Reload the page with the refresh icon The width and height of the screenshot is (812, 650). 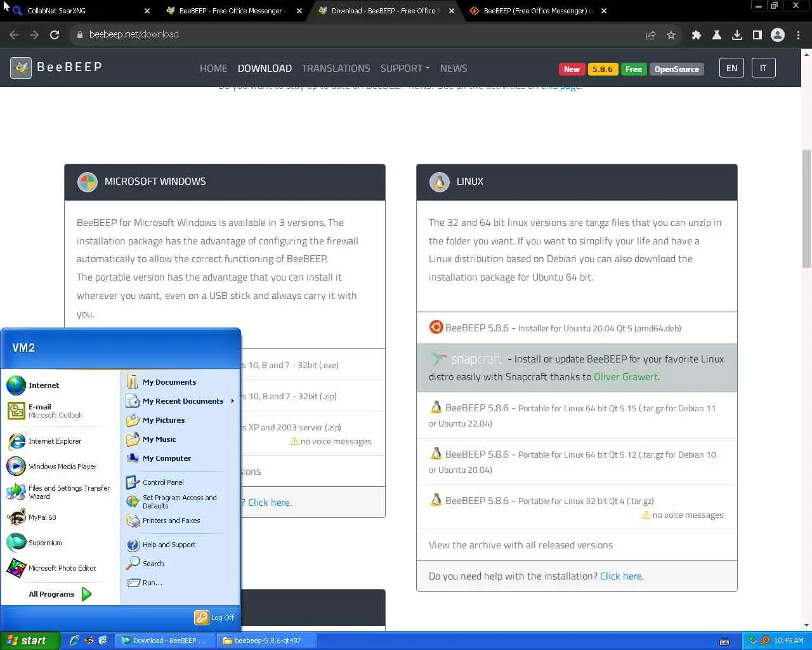coord(55,35)
